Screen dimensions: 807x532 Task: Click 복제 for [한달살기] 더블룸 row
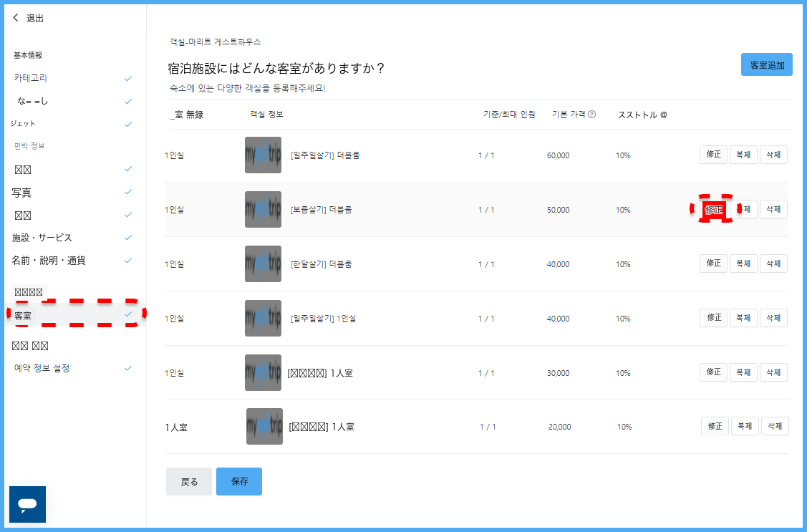click(x=743, y=263)
